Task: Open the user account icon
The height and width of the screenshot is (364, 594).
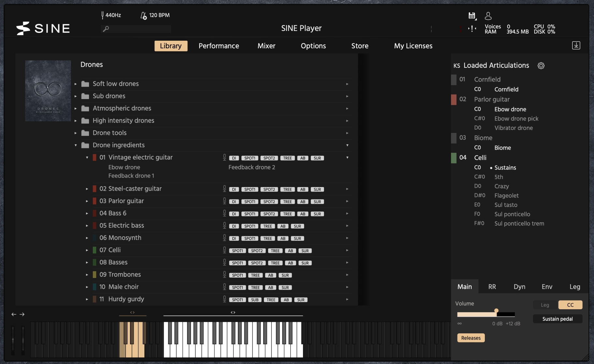Action: click(488, 16)
